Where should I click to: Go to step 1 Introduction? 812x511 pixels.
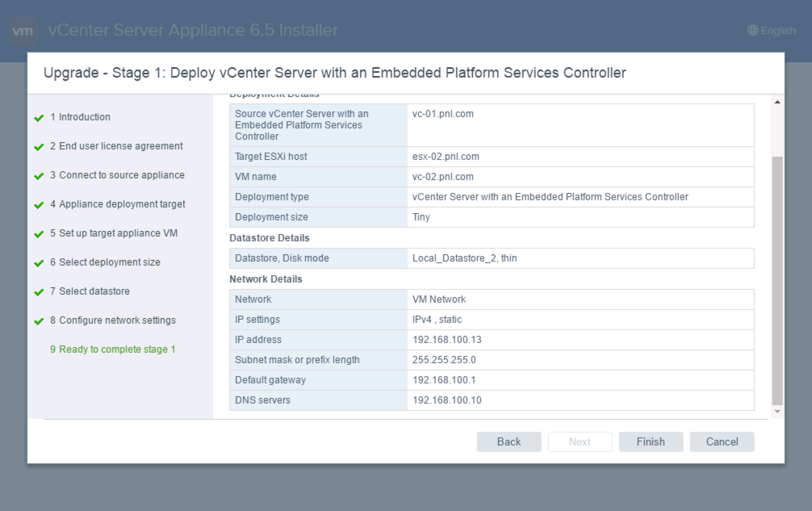coord(80,117)
